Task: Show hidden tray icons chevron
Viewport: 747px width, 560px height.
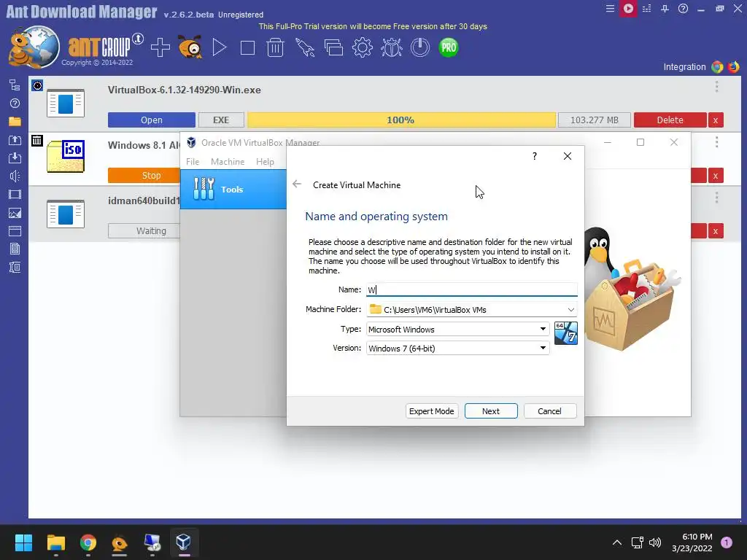Action: (616, 542)
